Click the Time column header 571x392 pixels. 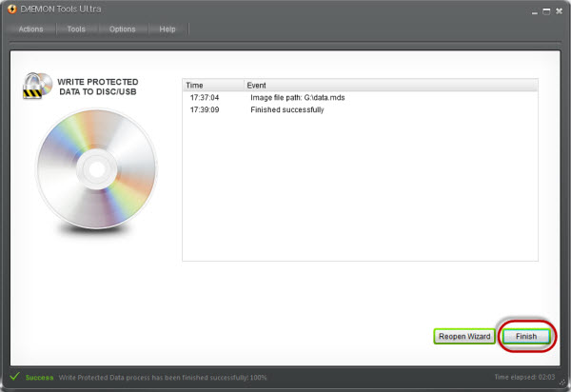(213, 86)
